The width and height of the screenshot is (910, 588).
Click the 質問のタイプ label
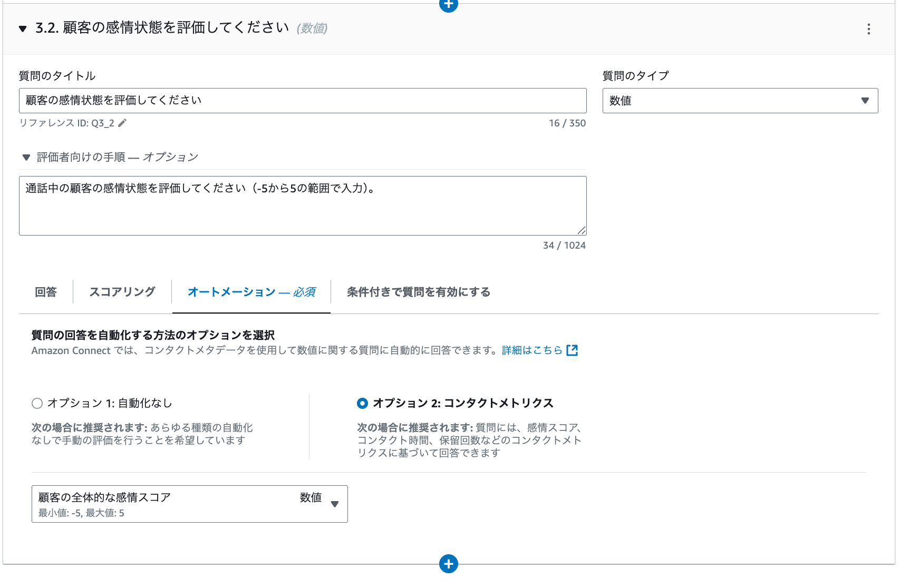(636, 76)
